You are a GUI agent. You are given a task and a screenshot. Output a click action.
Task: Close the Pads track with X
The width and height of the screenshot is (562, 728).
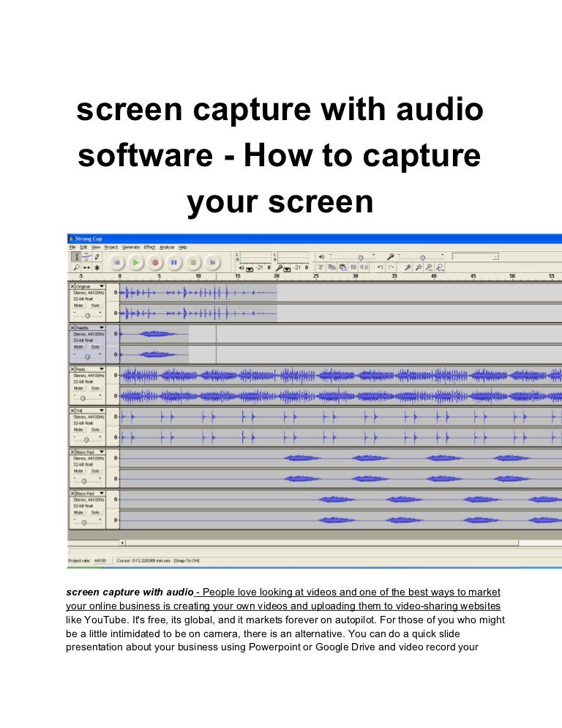pyautogui.click(x=72, y=369)
